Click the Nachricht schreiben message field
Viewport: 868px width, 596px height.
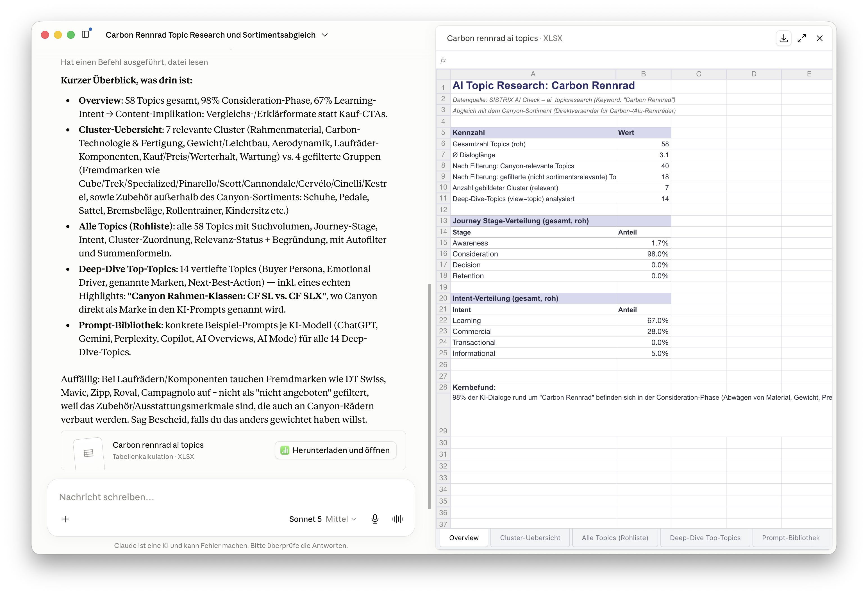[x=231, y=497]
